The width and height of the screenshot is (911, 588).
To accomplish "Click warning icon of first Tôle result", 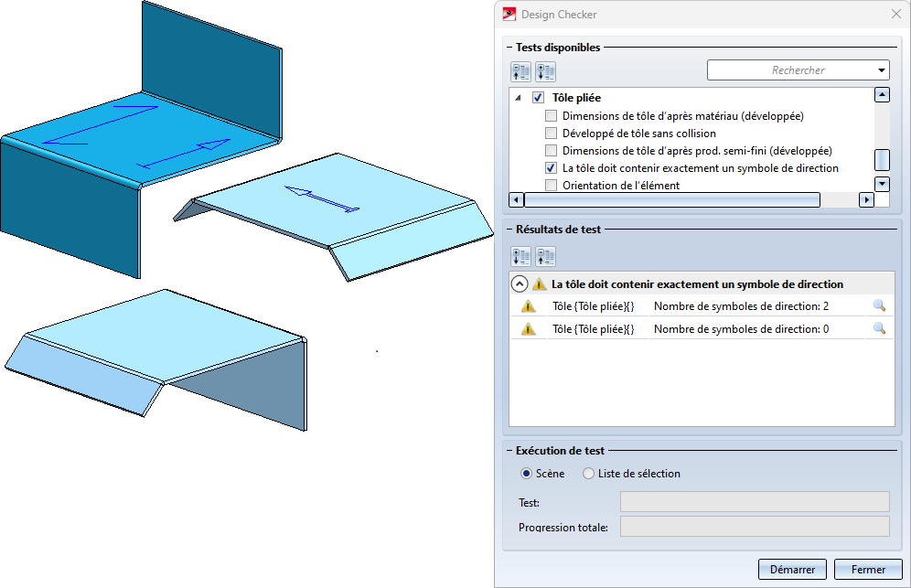I will 528,306.
